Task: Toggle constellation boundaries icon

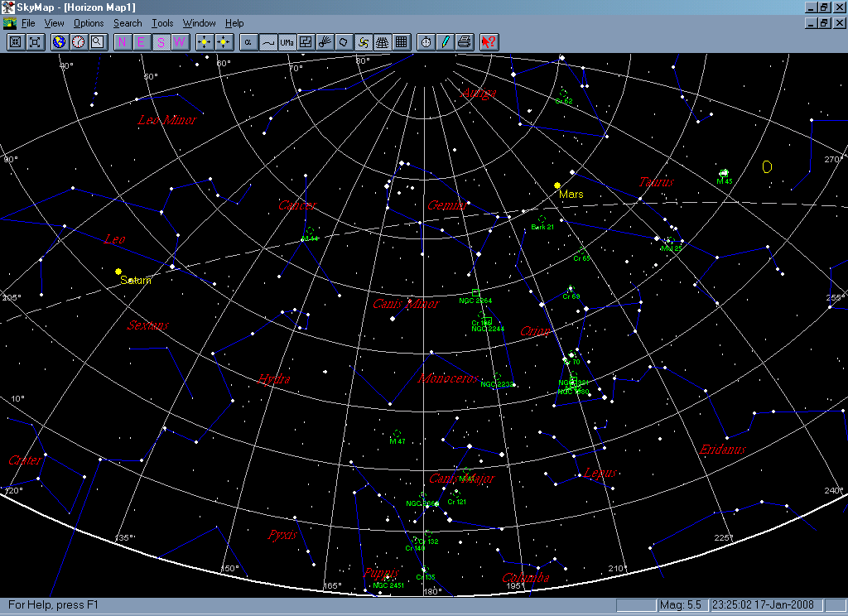Action: [x=306, y=42]
